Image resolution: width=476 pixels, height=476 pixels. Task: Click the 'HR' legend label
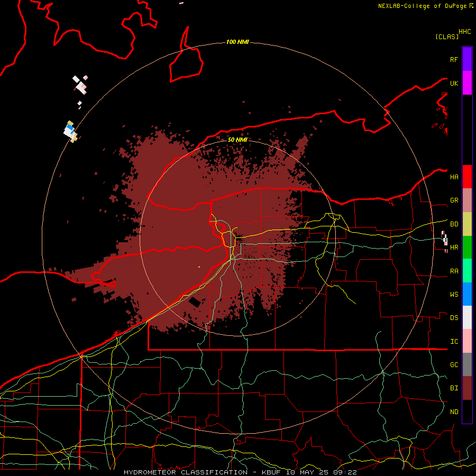pos(454,248)
